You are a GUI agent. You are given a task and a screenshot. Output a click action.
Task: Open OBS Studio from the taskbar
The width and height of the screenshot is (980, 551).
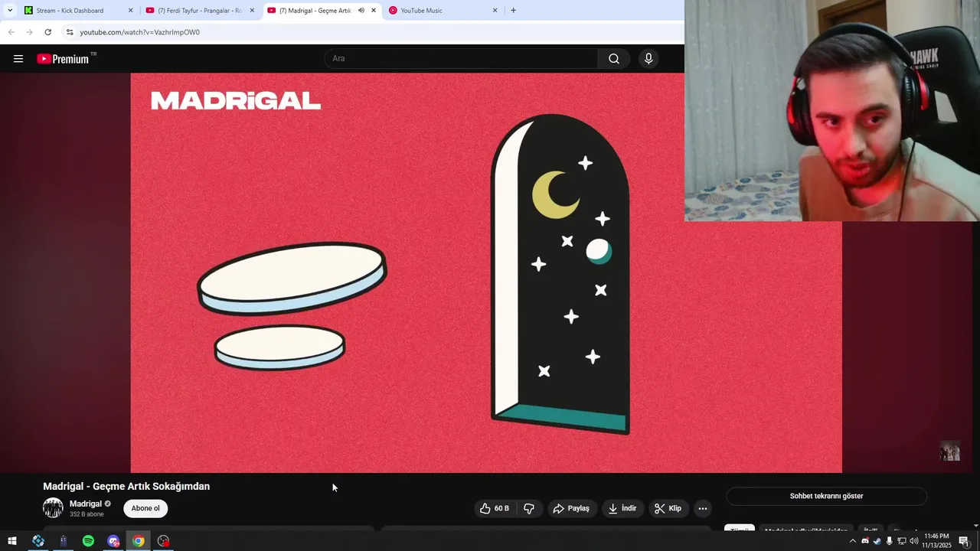(x=163, y=541)
